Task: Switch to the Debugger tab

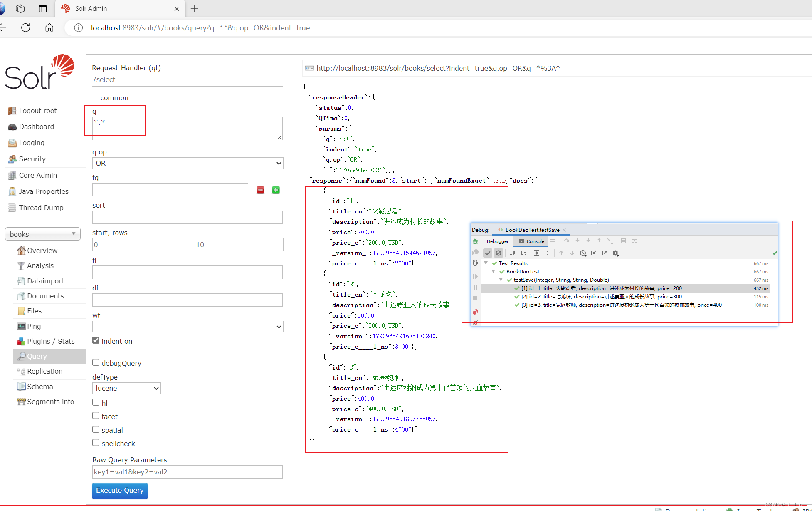Action: click(497, 241)
